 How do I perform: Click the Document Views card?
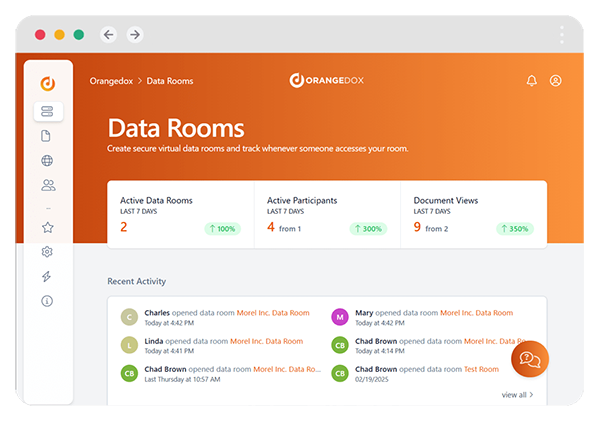pos(474,215)
